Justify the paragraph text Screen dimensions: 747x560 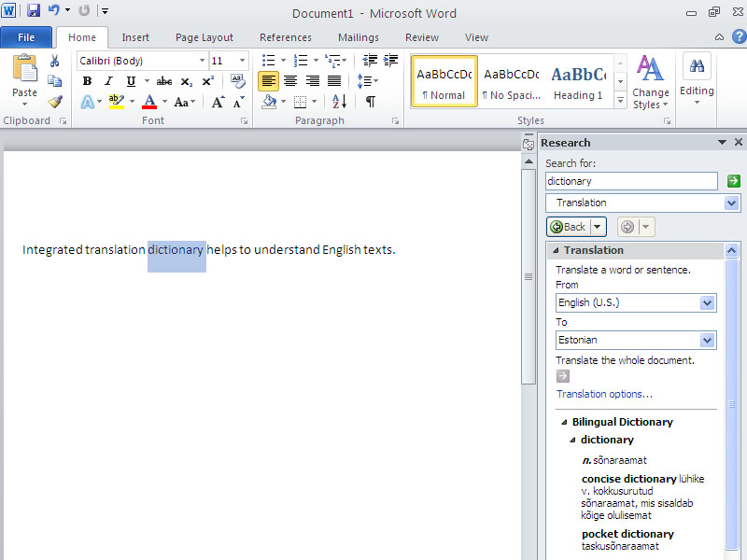[x=334, y=81]
